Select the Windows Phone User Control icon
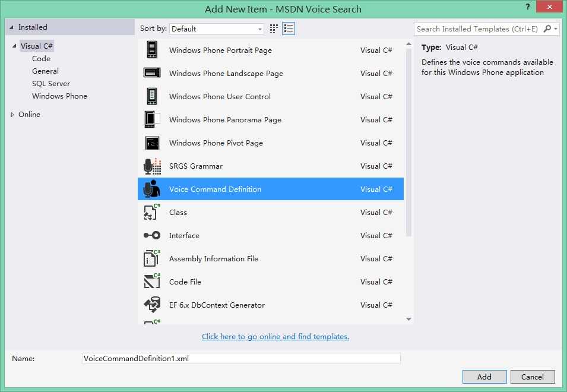Viewport: 567px width, 392px height. (152, 96)
